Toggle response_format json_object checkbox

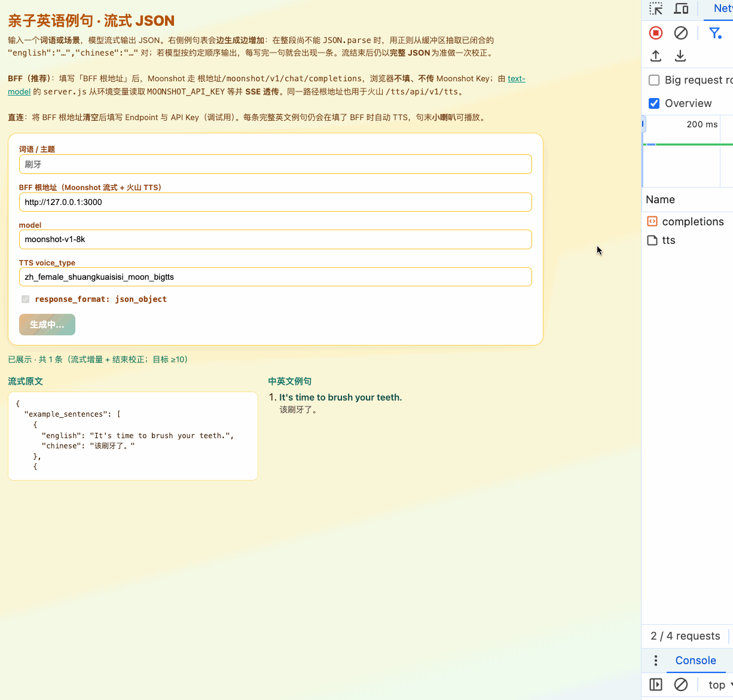tap(25, 299)
